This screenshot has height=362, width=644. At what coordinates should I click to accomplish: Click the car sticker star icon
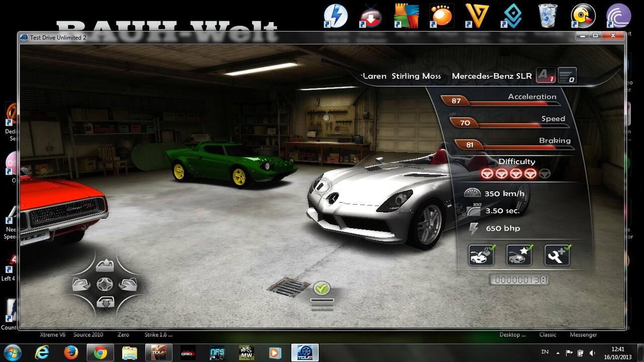coord(519,255)
